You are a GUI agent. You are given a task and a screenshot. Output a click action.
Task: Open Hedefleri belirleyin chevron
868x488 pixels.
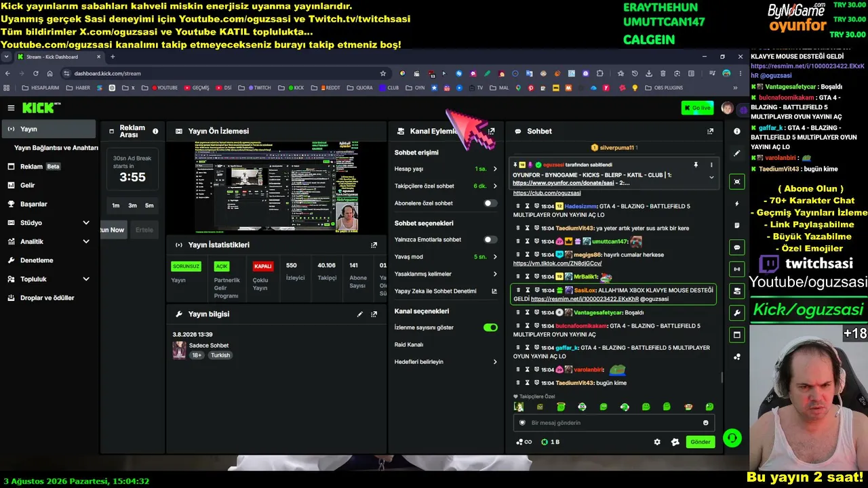tap(495, 362)
